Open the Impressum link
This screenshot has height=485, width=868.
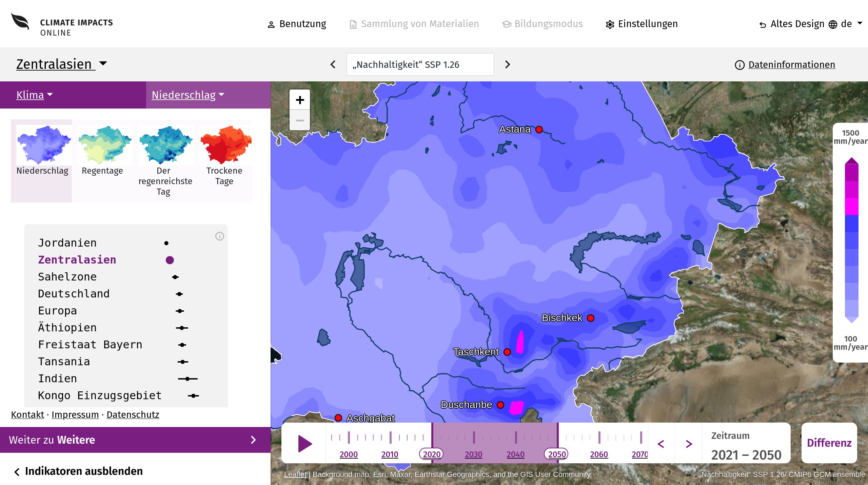point(75,414)
